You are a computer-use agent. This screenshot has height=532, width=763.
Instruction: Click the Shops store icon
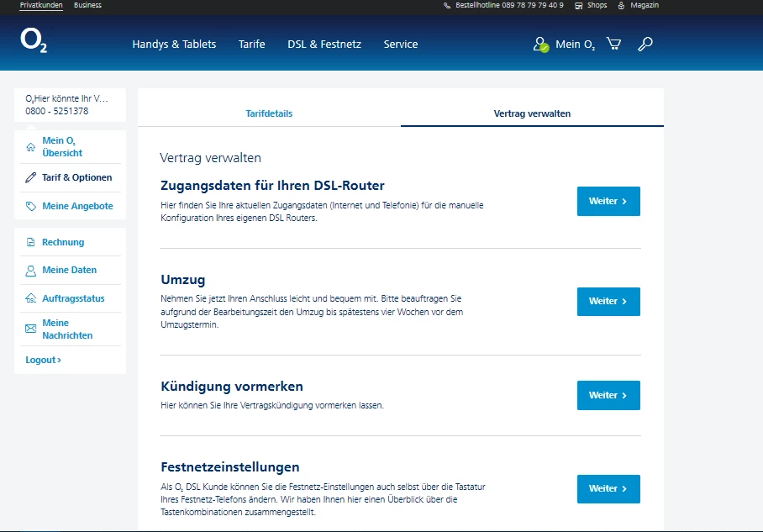coord(579,5)
